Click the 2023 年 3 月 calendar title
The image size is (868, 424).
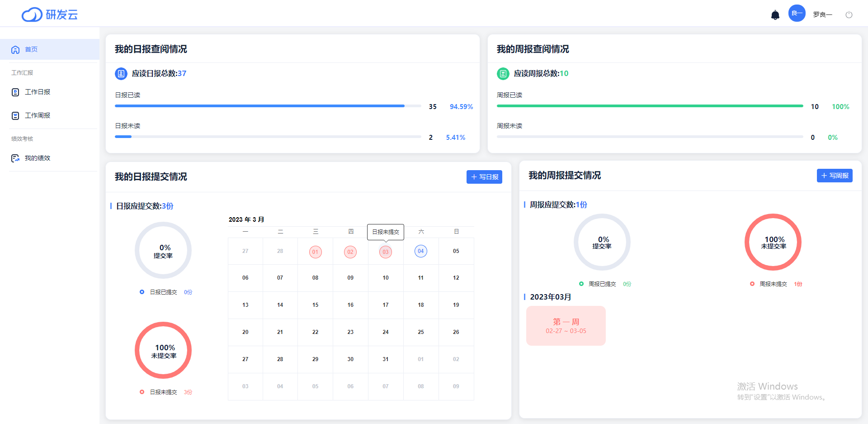(x=246, y=219)
